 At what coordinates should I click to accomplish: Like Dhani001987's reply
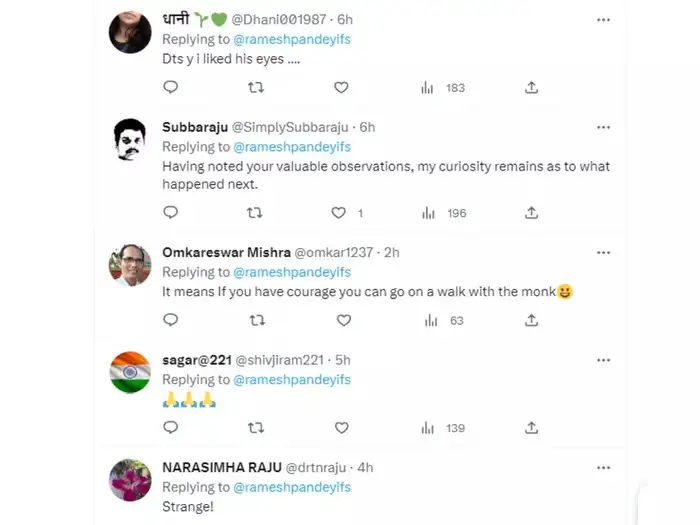click(341, 88)
